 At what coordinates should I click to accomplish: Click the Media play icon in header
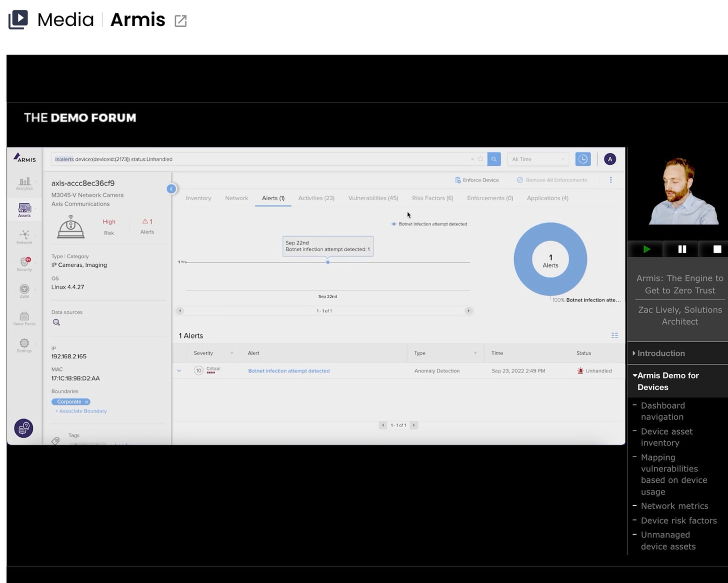click(18, 19)
